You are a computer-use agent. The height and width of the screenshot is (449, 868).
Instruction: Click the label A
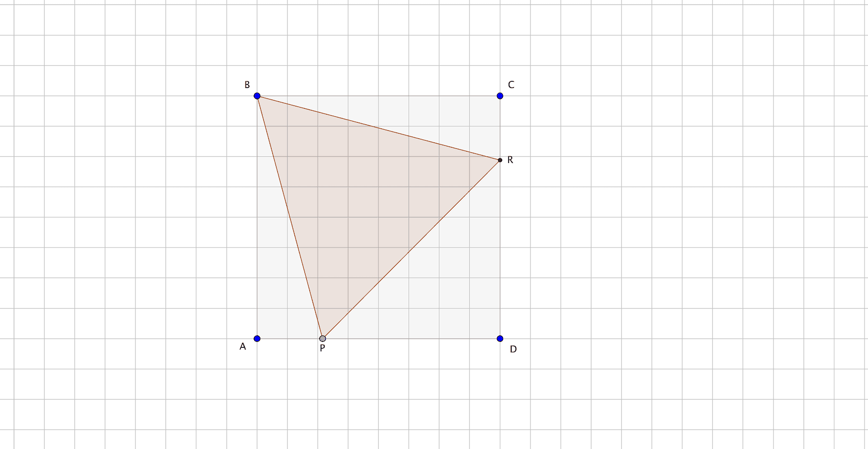(243, 346)
